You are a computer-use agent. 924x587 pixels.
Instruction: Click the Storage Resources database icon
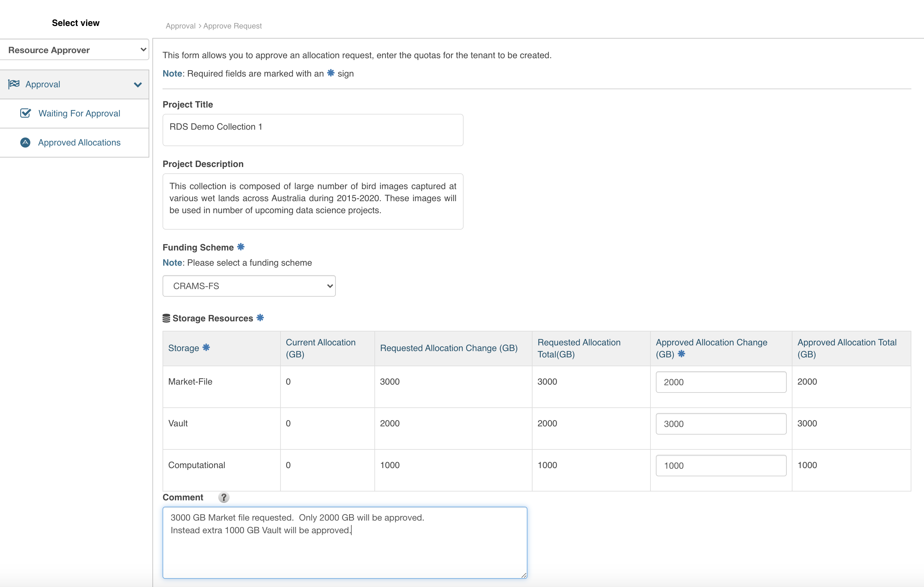click(x=166, y=318)
